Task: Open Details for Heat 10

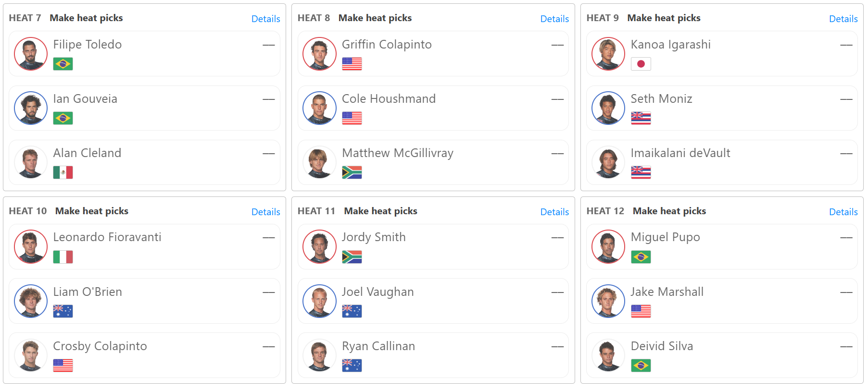Action: [265, 212]
